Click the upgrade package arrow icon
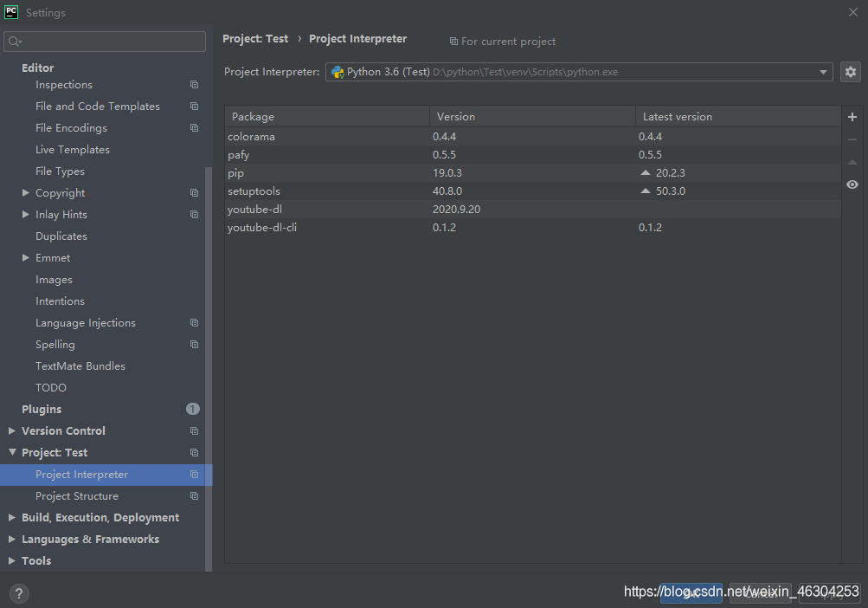 click(852, 162)
